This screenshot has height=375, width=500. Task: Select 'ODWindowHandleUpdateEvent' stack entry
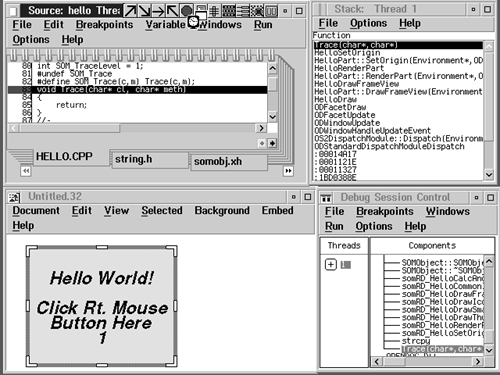[372, 131]
